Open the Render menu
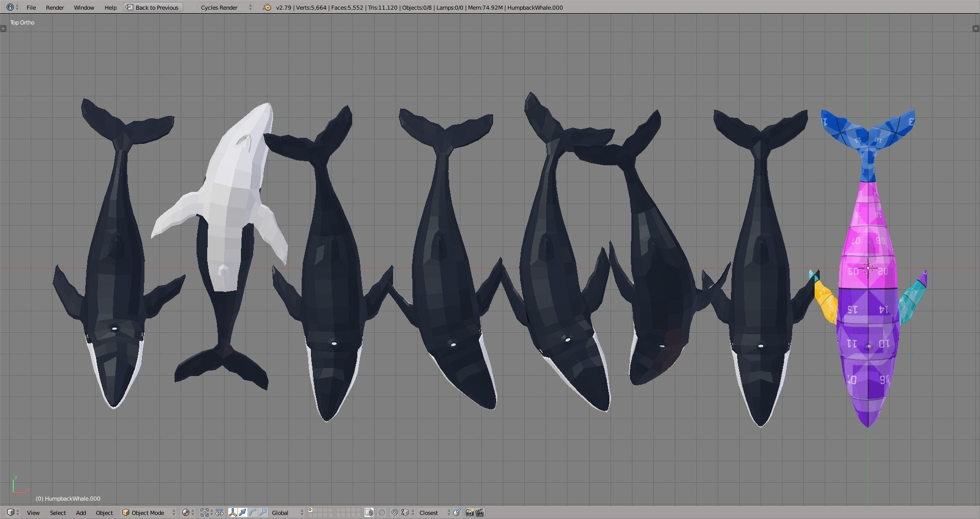This screenshot has height=519, width=980. point(55,7)
